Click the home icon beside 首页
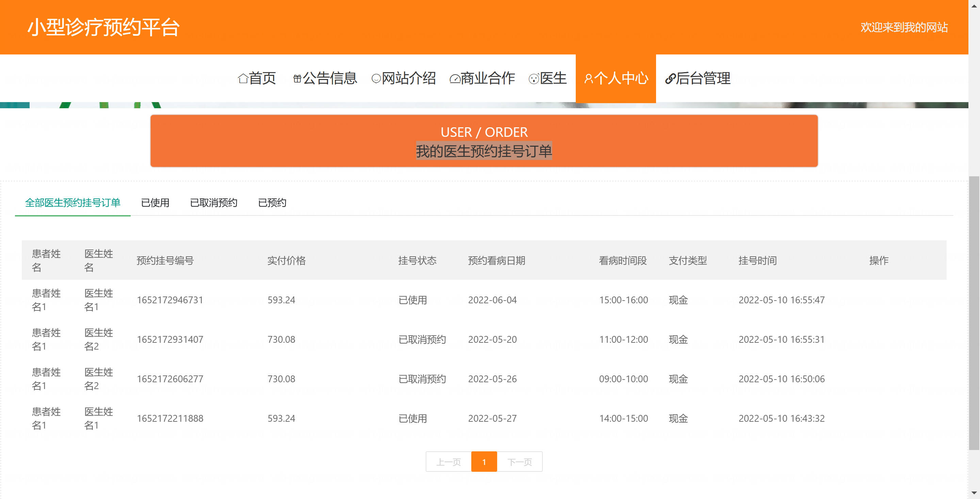 pyautogui.click(x=243, y=79)
